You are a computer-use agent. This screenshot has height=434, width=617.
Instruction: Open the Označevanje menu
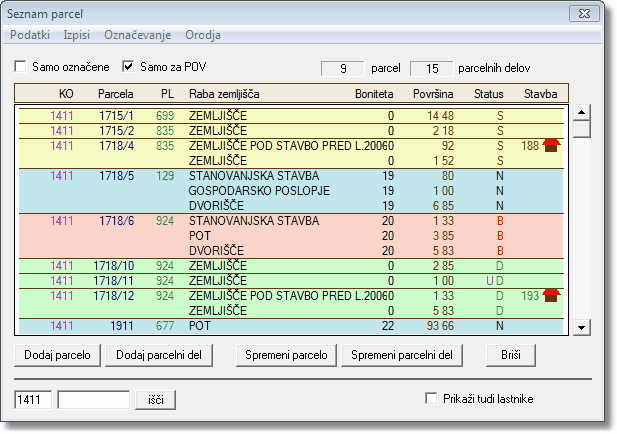(137, 35)
